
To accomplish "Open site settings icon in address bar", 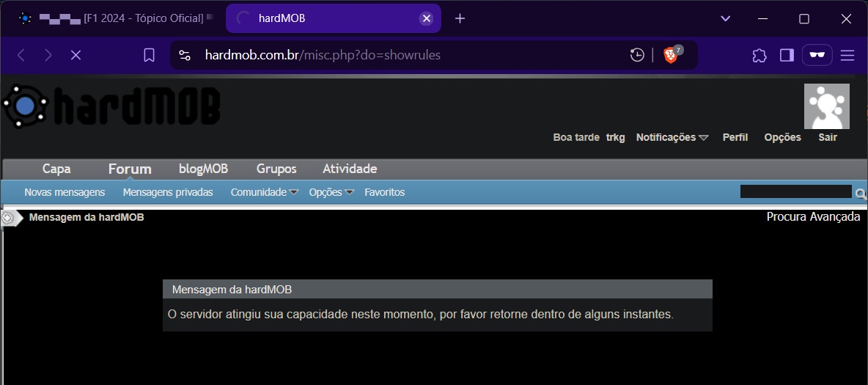I will point(184,55).
